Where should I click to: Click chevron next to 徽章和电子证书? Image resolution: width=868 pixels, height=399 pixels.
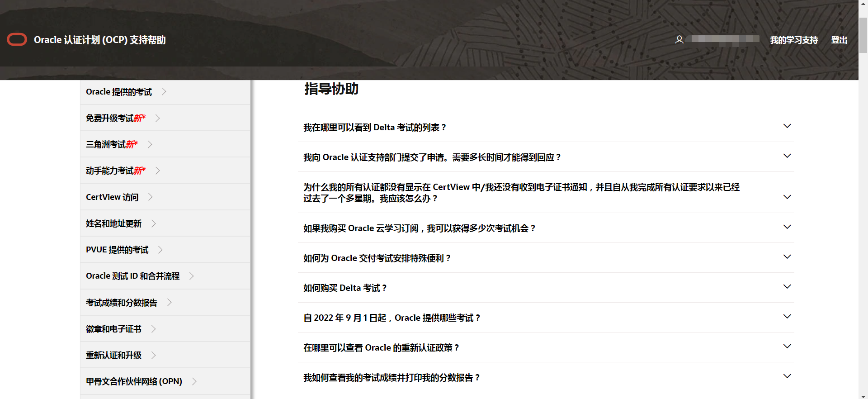[x=154, y=329]
